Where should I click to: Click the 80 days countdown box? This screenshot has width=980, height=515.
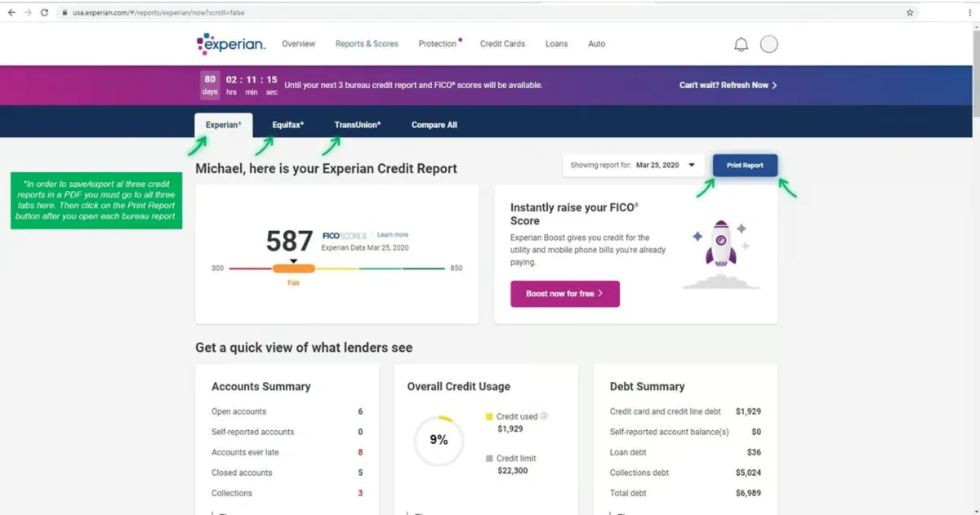(210, 85)
